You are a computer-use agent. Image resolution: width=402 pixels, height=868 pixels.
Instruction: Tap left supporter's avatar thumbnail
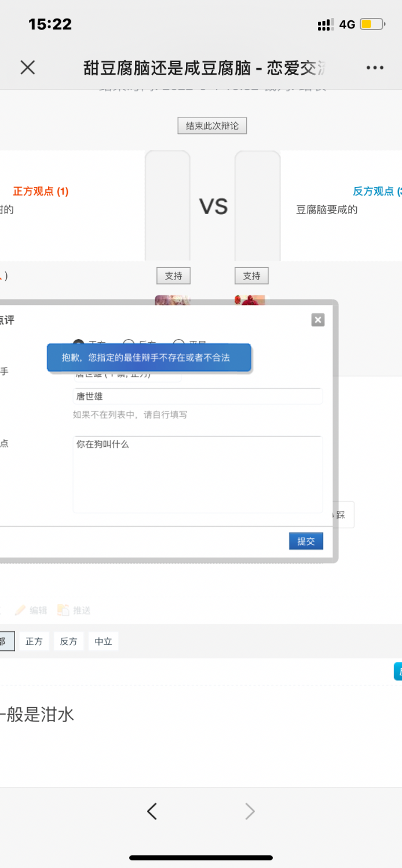(x=172, y=300)
